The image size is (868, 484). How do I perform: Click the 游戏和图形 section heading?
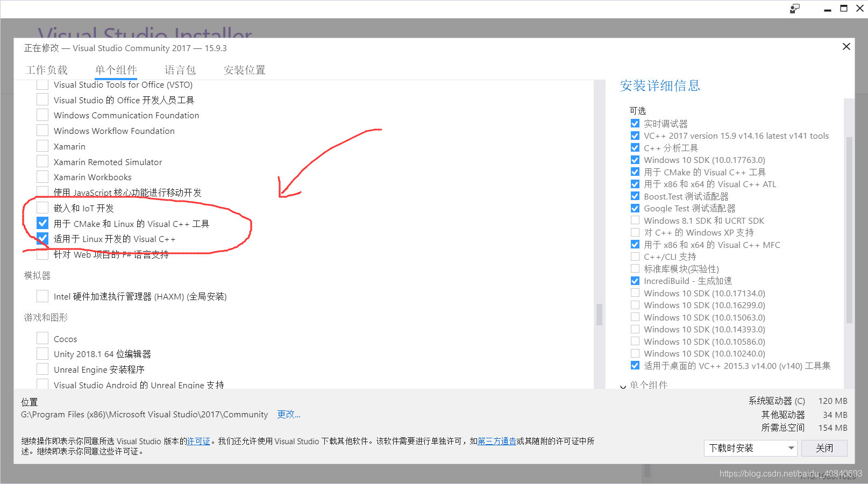point(46,317)
